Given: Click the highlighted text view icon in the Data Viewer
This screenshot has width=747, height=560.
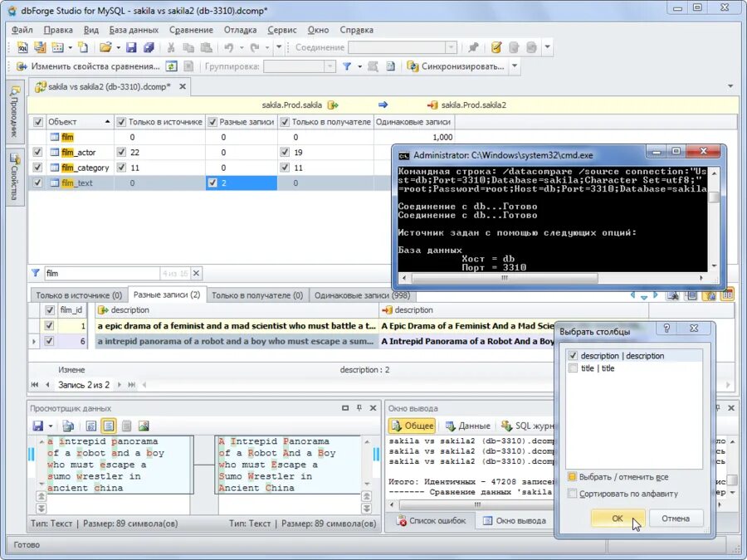Looking at the screenshot, I should (x=109, y=426).
